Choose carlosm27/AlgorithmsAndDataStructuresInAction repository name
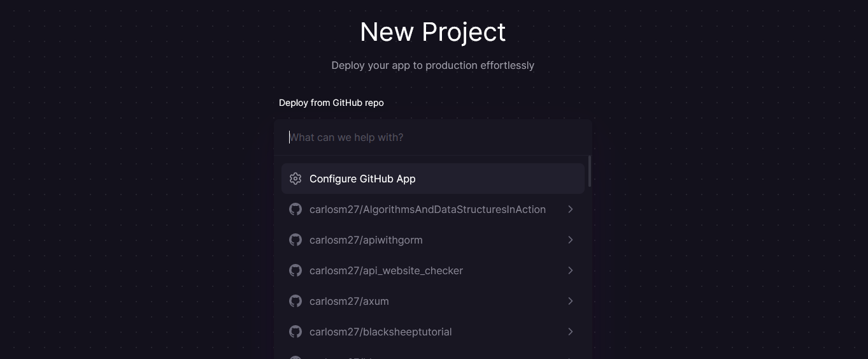This screenshot has width=868, height=359. (x=427, y=209)
